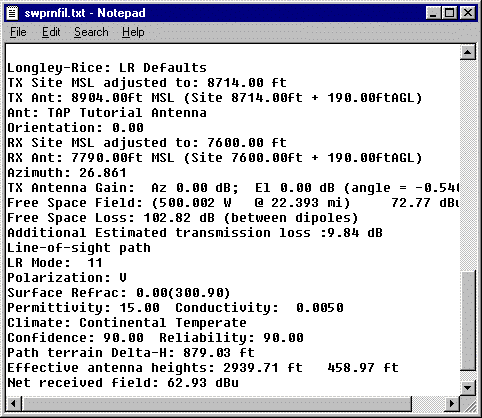The width and height of the screenshot is (482, 418).
Task: Click the Azimuth: 26.861 text line
Action: (x=67, y=173)
